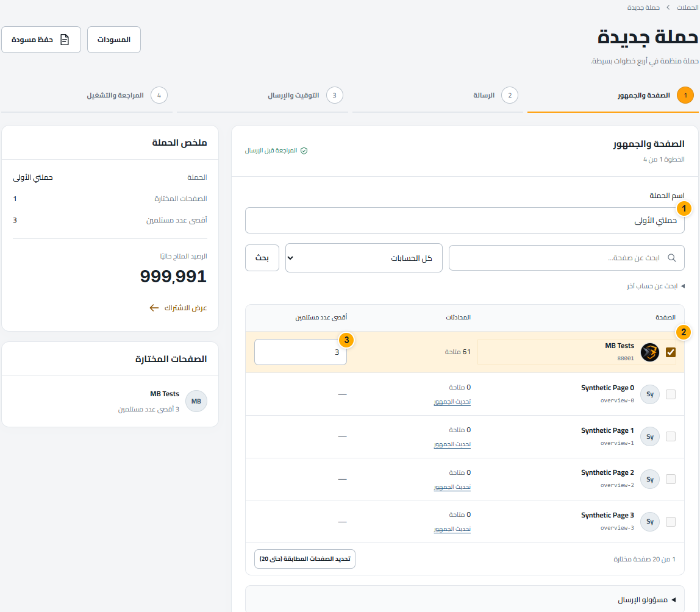The width and height of the screenshot is (700, 612).
Task: Click حملتي الأولى in campaign summary
Action: pos(33,177)
